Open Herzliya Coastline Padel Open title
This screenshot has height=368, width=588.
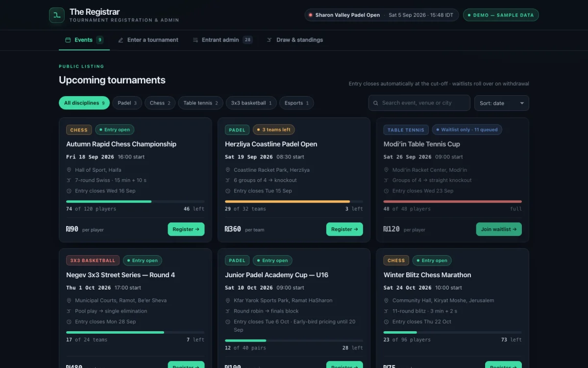[x=271, y=144]
